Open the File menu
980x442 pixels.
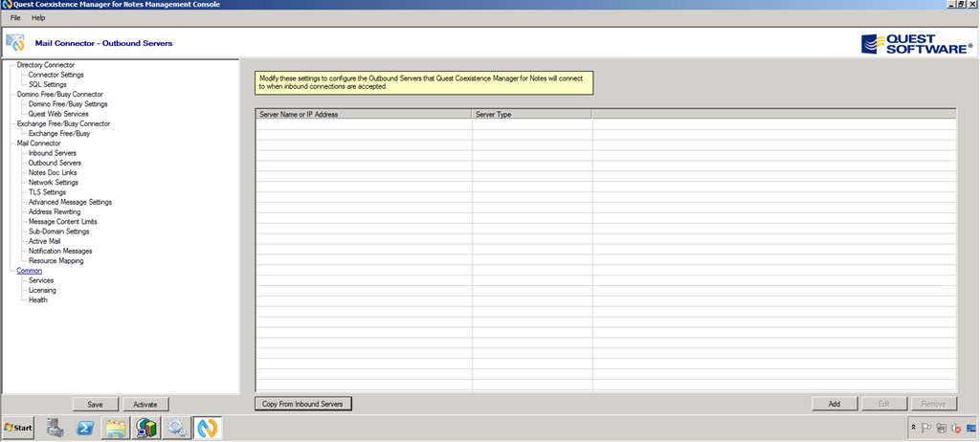click(x=15, y=18)
